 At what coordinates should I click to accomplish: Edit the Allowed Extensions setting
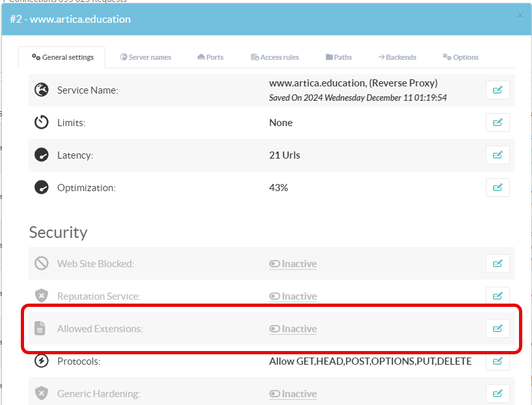(x=498, y=328)
